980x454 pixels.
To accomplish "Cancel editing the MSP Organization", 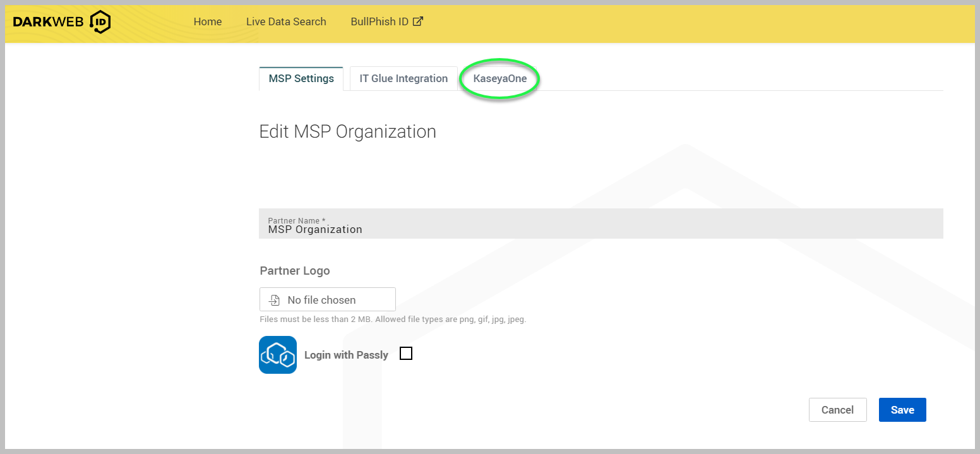I will (x=837, y=410).
